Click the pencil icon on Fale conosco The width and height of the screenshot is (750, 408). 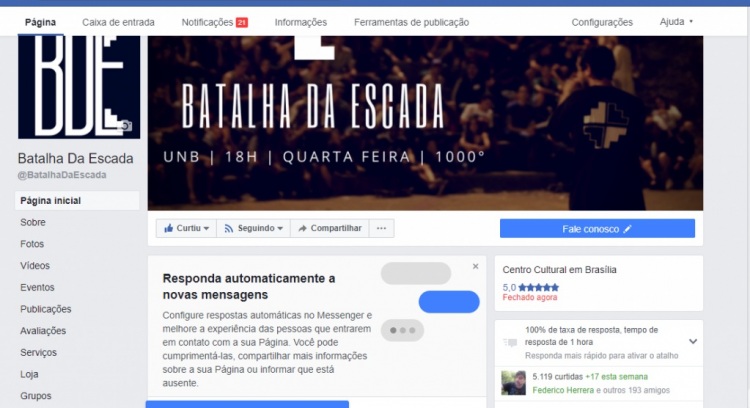tap(627, 229)
